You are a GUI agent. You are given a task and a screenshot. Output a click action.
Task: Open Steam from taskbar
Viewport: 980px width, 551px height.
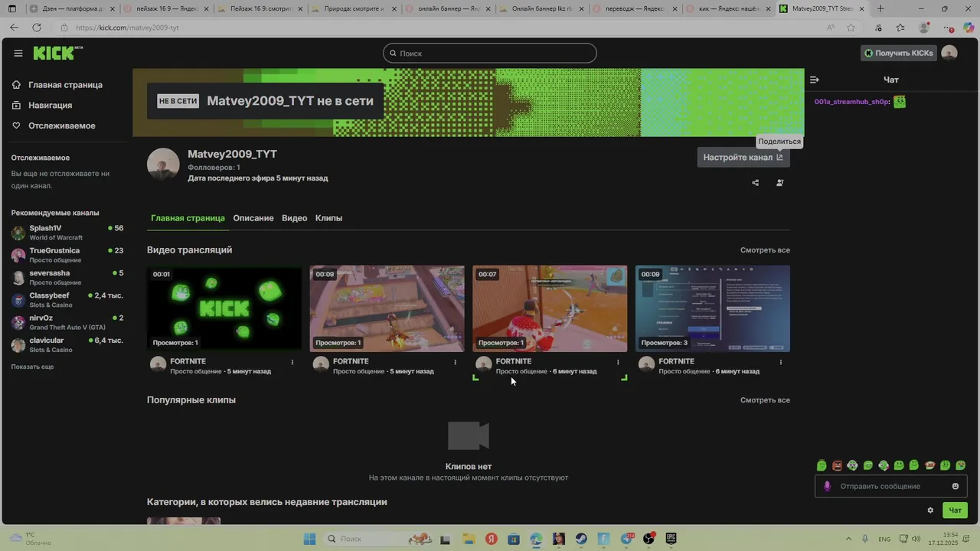(x=582, y=539)
